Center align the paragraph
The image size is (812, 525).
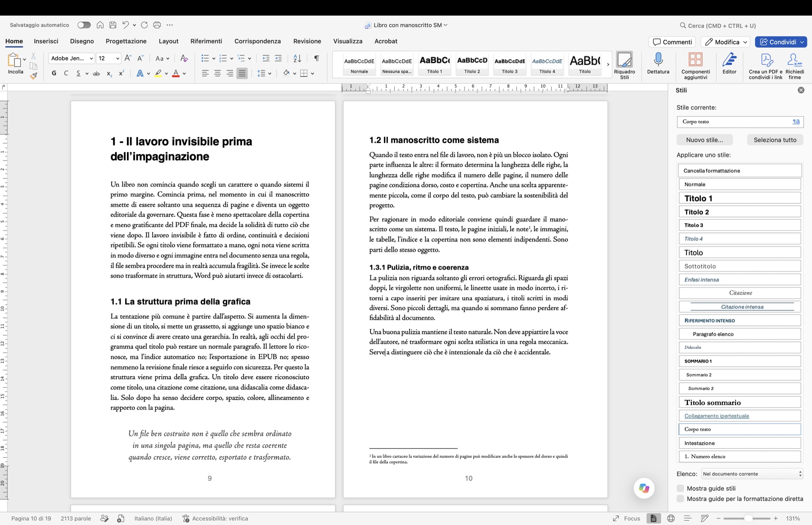point(217,73)
